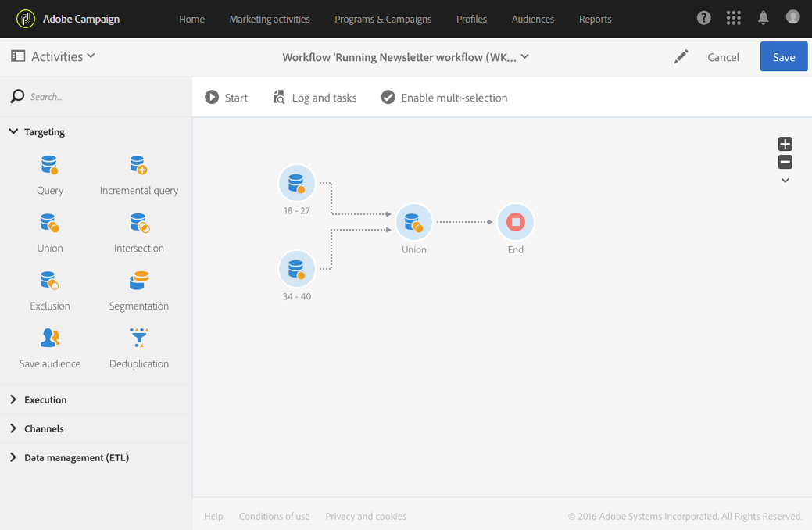
Task: Zoom in on the workflow canvas
Action: click(x=785, y=144)
